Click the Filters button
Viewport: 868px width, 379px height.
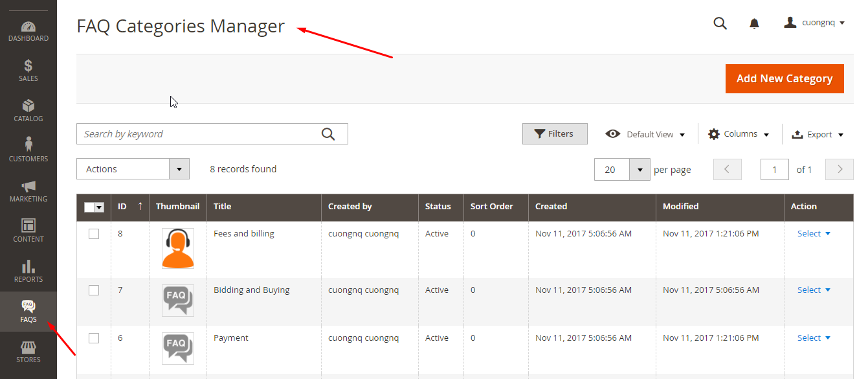point(555,134)
